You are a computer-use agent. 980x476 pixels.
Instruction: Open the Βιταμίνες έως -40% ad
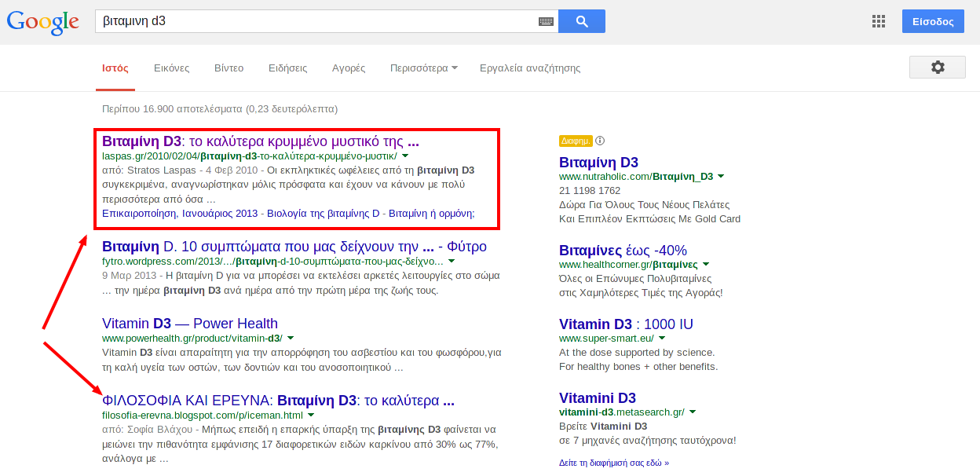point(623,250)
